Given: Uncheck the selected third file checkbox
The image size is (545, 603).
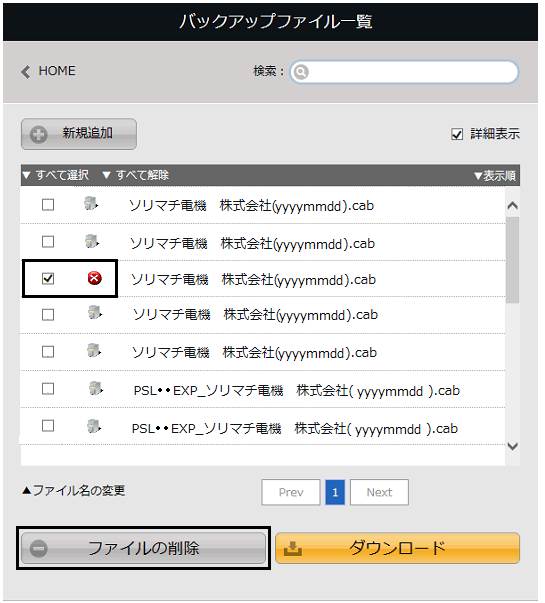Looking at the screenshot, I should 48,278.
